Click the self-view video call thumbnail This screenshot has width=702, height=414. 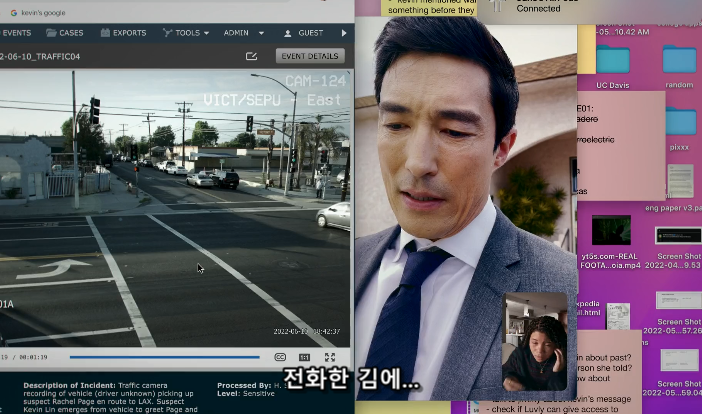click(x=535, y=342)
